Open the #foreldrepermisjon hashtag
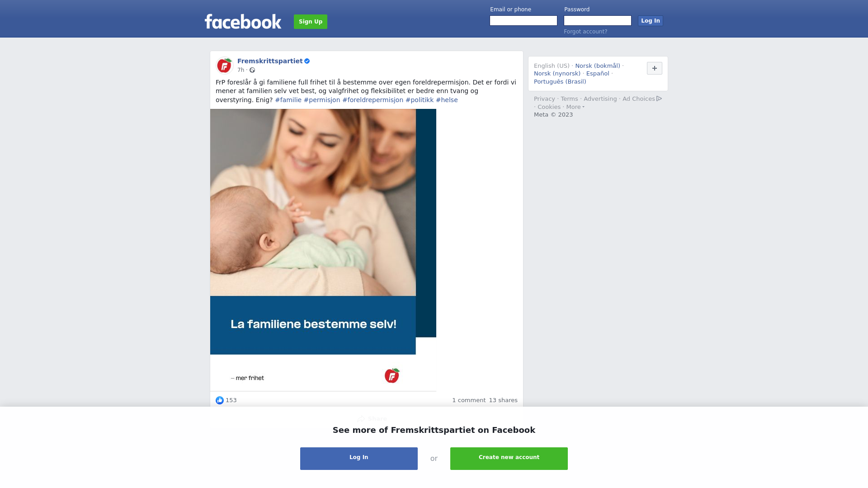The height and width of the screenshot is (488, 868). coord(373,100)
